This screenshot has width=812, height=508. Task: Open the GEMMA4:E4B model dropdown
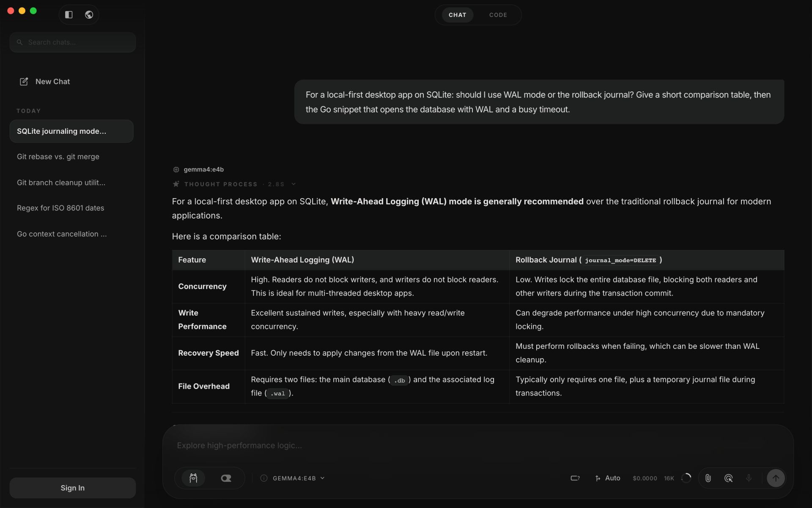pos(299,478)
